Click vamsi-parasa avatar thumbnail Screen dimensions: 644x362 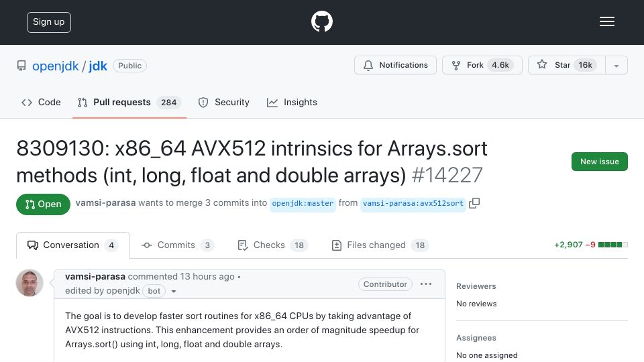click(30, 283)
